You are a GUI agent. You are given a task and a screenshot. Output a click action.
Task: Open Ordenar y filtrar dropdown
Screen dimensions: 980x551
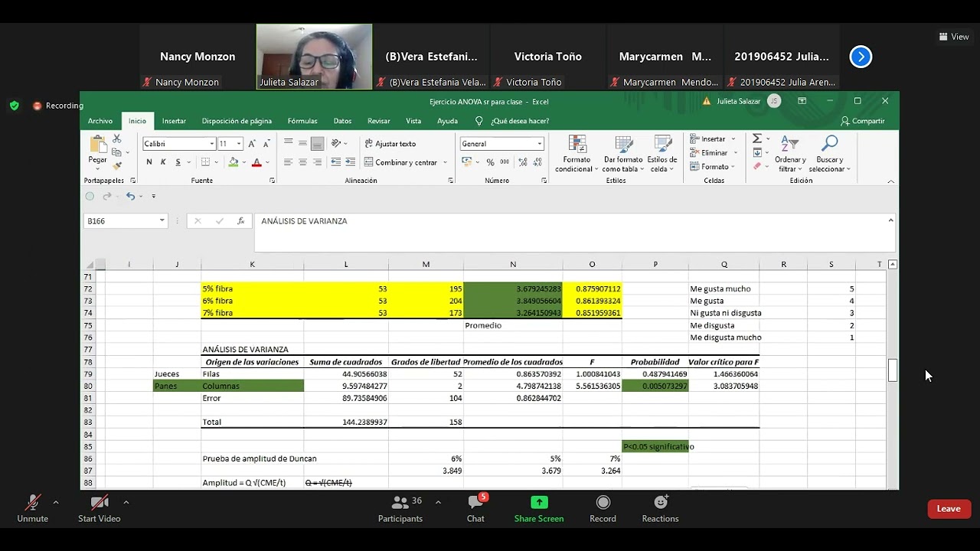pos(789,155)
